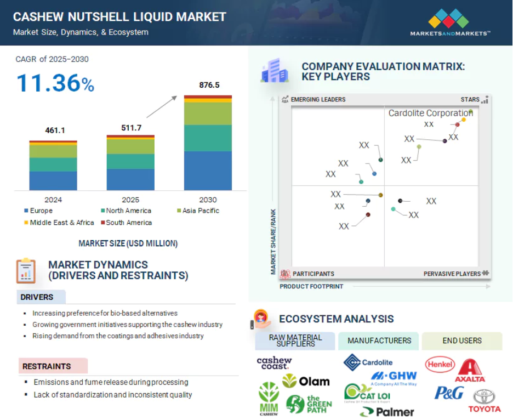The width and height of the screenshot is (513, 420).
Task: Click the 'Cashew Nutshell Liquid Market' title
Action: click(x=119, y=17)
